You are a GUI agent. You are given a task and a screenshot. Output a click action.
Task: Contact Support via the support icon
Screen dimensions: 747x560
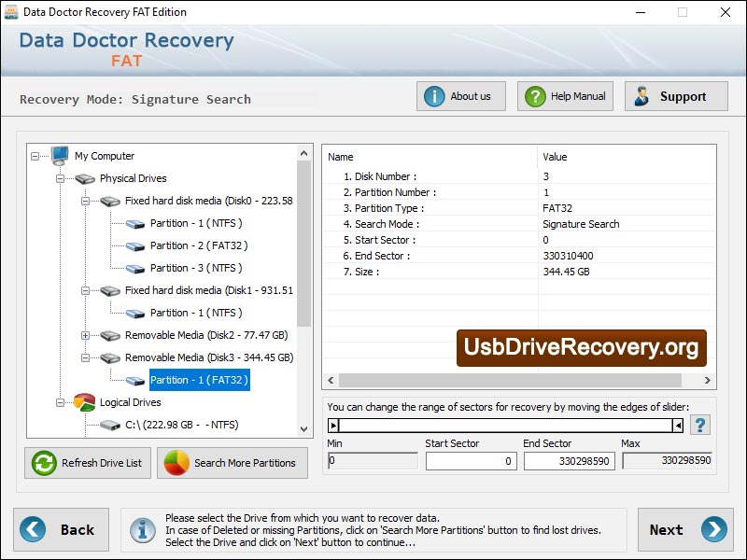pos(644,95)
